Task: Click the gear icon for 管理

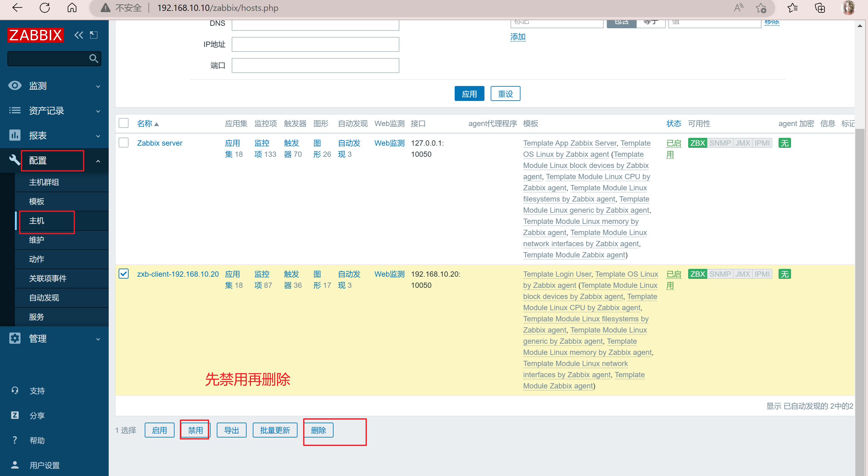Action: 15,338
